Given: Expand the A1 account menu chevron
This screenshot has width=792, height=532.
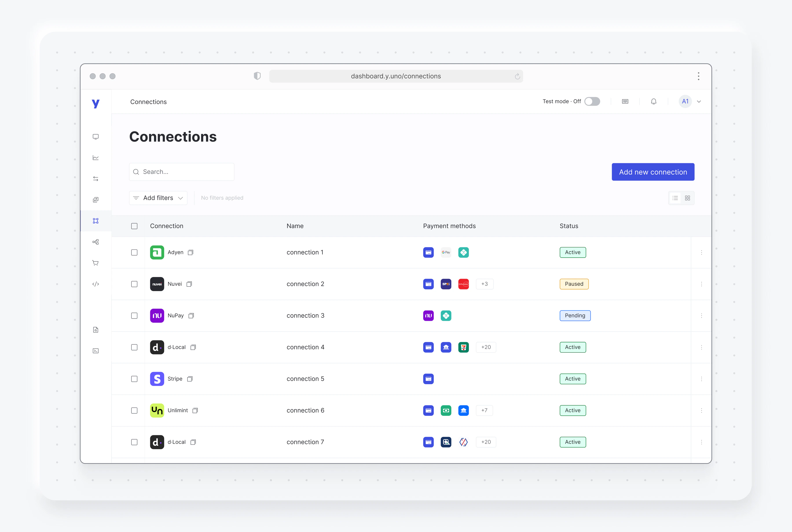Looking at the screenshot, I should (699, 101).
